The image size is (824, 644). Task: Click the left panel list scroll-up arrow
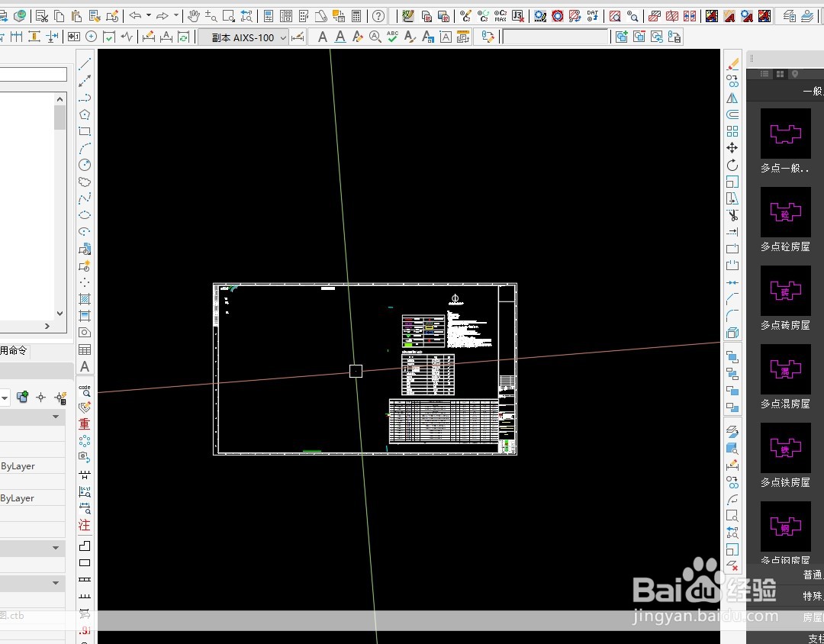(60, 99)
